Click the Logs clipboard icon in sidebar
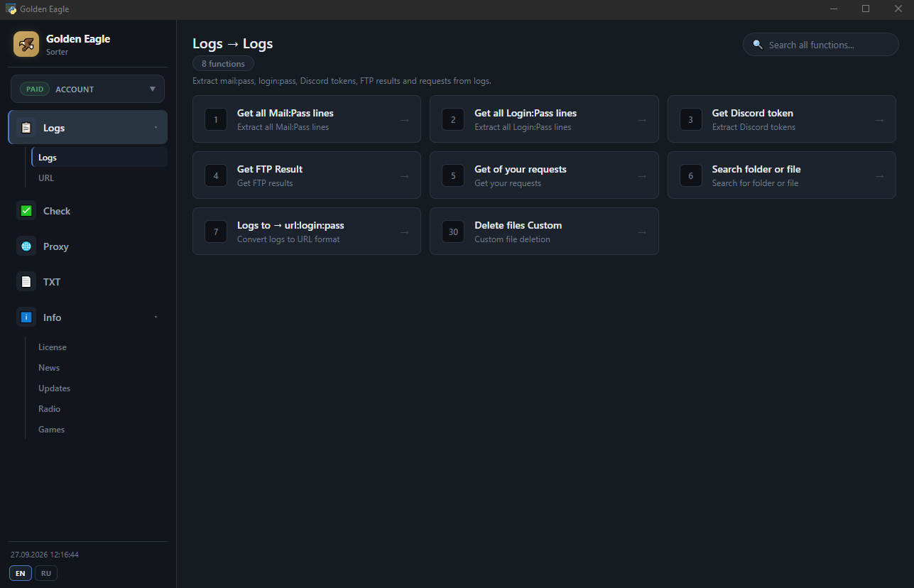Screen dimensions: 914x588 [x=26, y=128]
